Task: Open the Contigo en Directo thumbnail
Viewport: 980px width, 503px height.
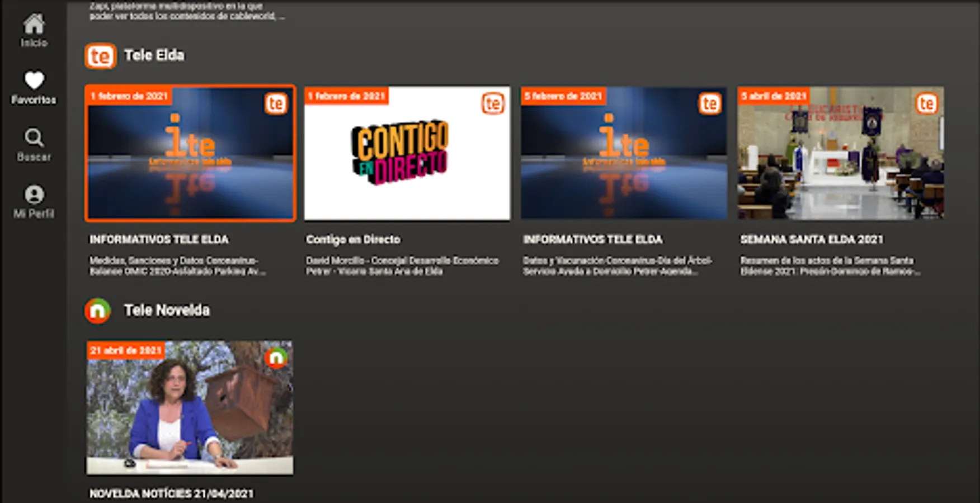Action: 407,153
